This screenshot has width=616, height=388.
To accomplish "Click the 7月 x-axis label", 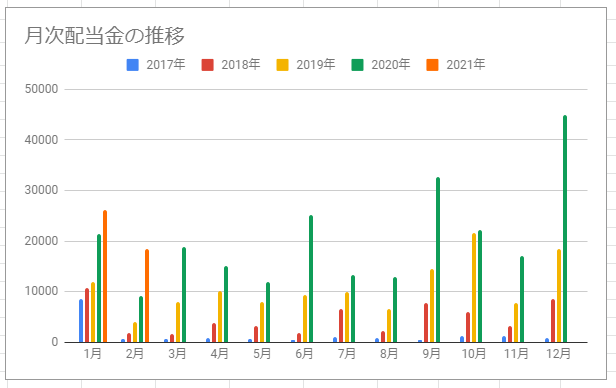I will (x=347, y=354).
